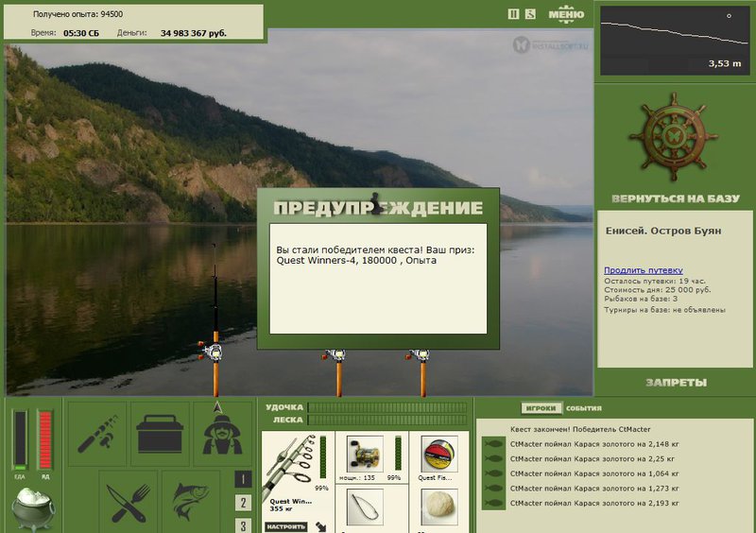Select rod slot 3
Image resolution: width=756 pixels, height=533 pixels.
coord(243,525)
